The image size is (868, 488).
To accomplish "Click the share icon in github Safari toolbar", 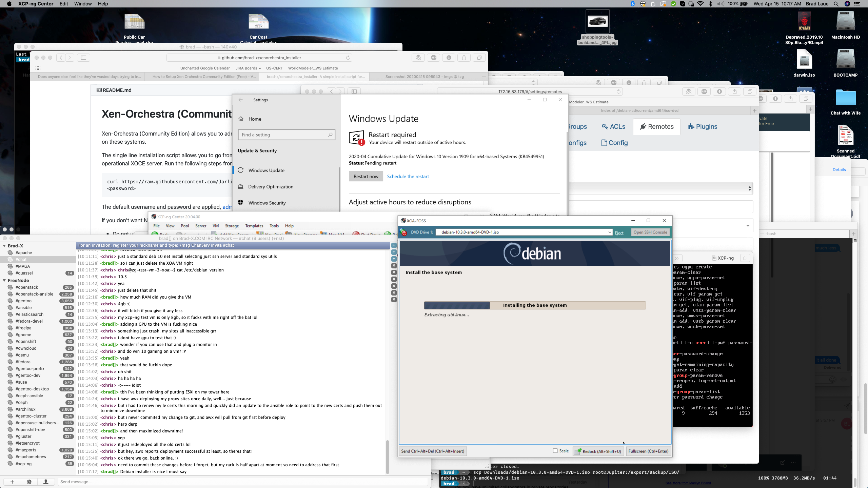I will [x=464, y=58].
